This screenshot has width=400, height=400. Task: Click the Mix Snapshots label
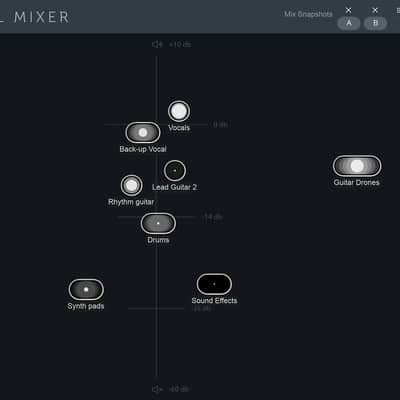coord(308,14)
